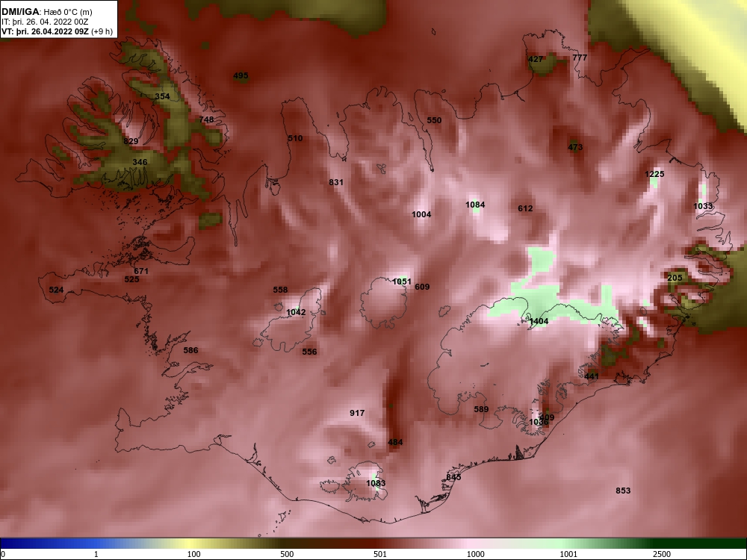Select the map value 748

(206, 119)
